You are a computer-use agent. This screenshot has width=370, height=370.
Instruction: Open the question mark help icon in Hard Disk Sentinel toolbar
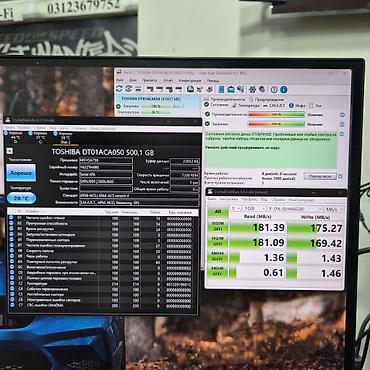click(x=274, y=89)
